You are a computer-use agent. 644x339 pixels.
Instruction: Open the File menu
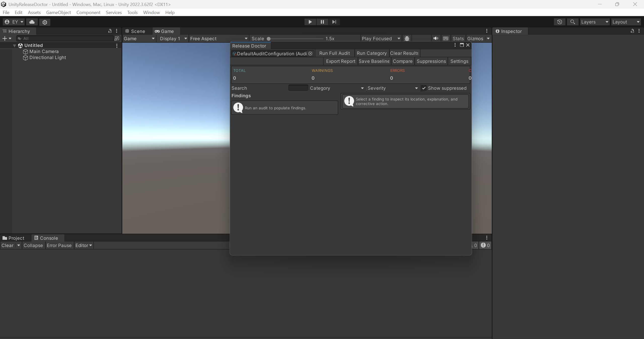point(6,13)
